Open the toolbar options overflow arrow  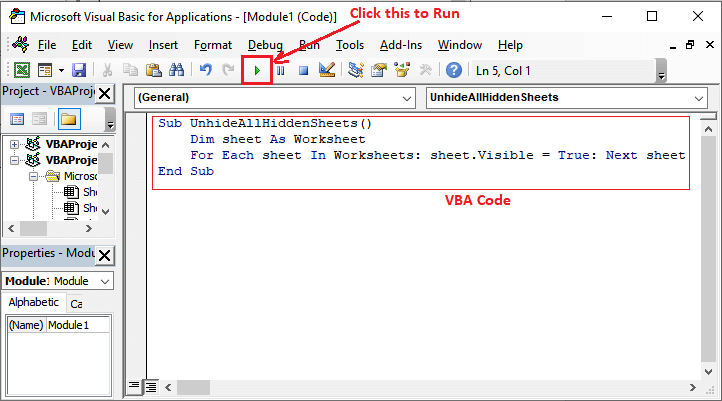(661, 76)
